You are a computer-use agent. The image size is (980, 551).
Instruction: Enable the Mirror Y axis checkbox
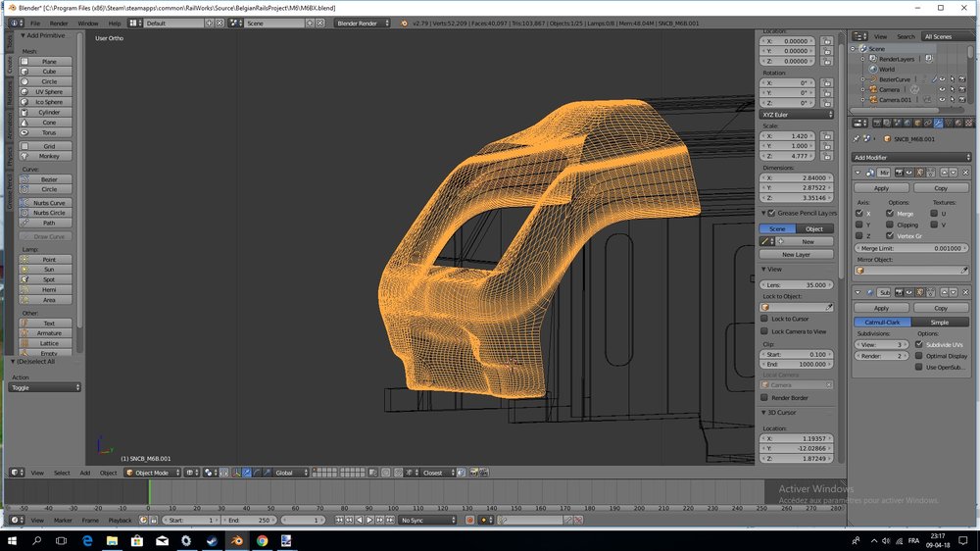[859, 225]
